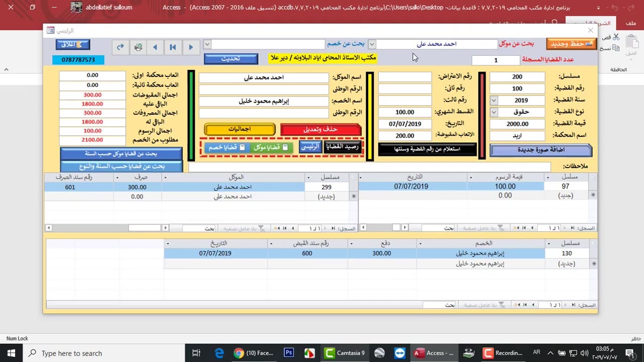Select expense row cell 601
Viewport: 644px width, 362px height.
coord(79,187)
